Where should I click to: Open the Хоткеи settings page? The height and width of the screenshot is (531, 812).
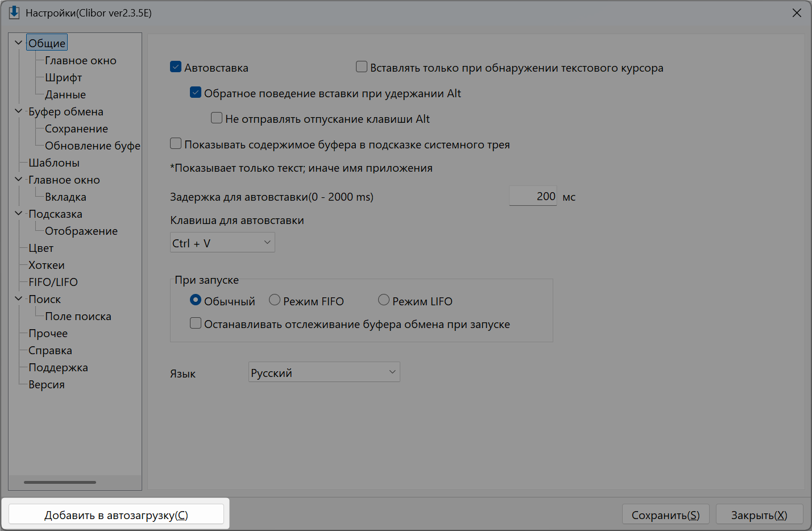pyautogui.click(x=47, y=265)
